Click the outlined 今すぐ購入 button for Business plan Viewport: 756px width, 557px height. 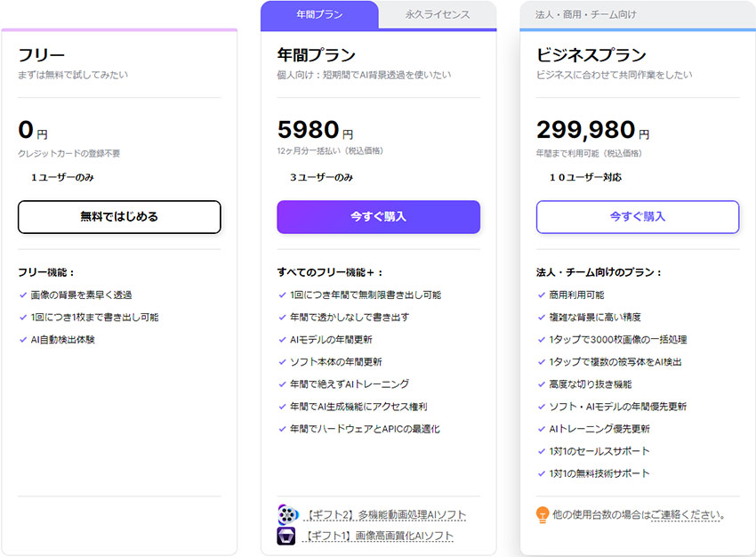click(x=637, y=217)
